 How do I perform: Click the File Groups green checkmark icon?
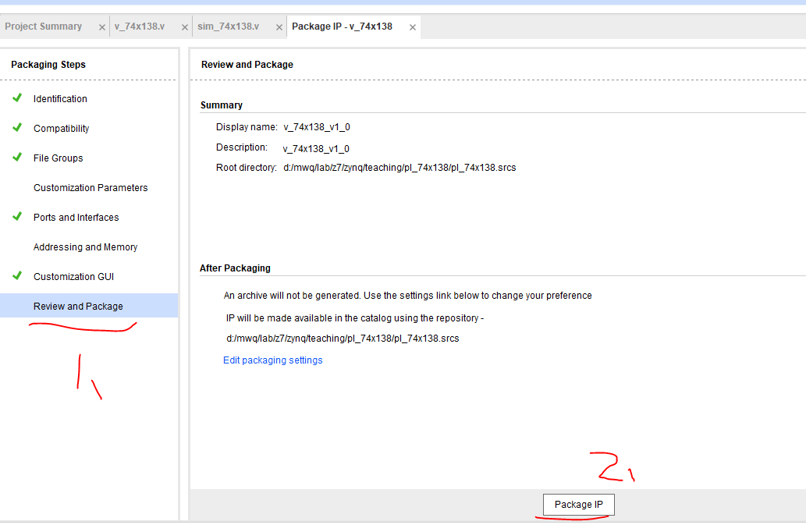[x=17, y=157]
